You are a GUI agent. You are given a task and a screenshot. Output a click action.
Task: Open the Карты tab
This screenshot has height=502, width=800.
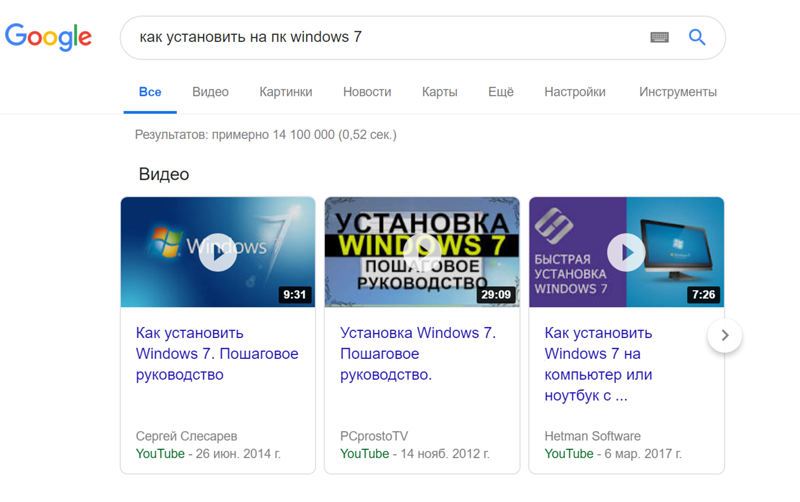439,92
